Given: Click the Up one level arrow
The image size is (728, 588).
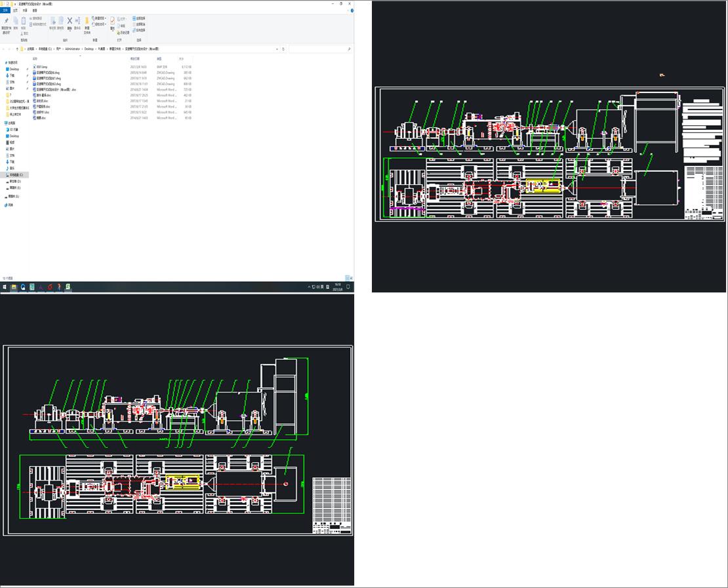Looking at the screenshot, I should coord(17,49).
